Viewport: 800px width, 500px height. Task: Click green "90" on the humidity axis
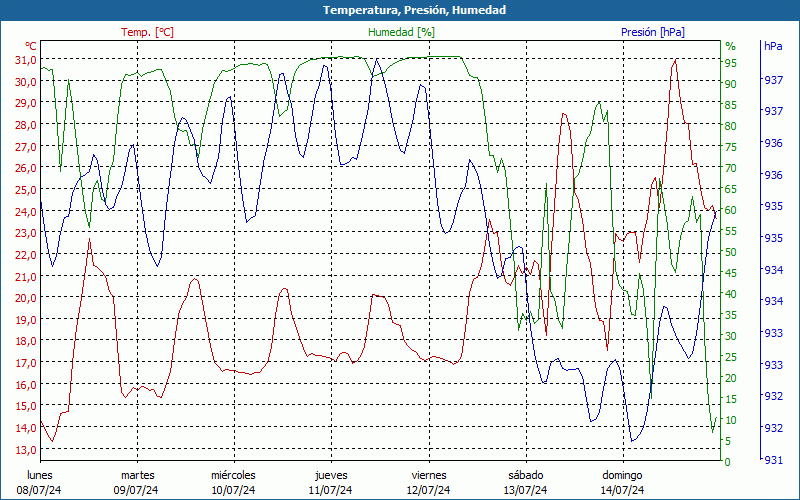coord(731,84)
